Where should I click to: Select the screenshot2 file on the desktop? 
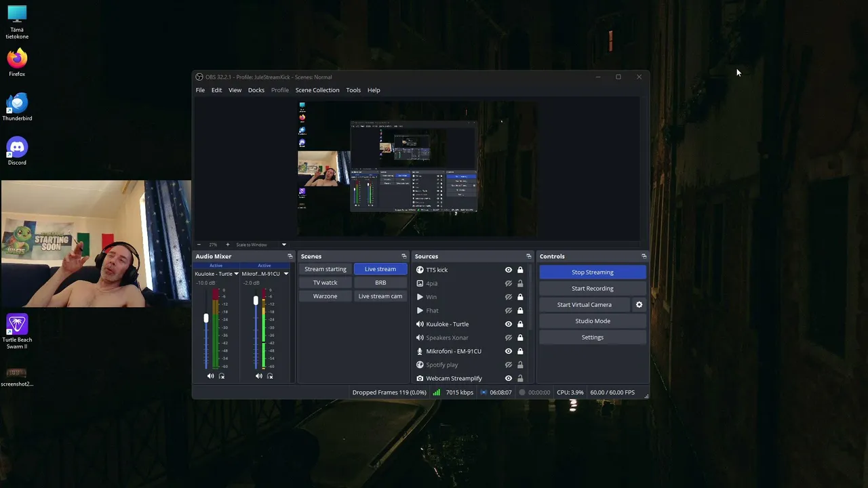pyautogui.click(x=17, y=378)
